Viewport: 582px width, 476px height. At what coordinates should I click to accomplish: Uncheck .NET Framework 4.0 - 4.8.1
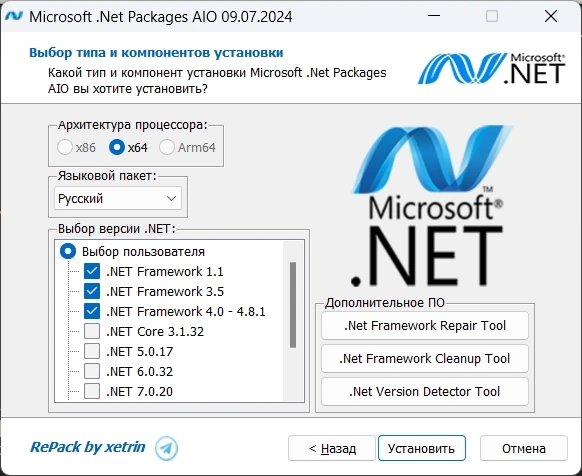pyautogui.click(x=92, y=311)
